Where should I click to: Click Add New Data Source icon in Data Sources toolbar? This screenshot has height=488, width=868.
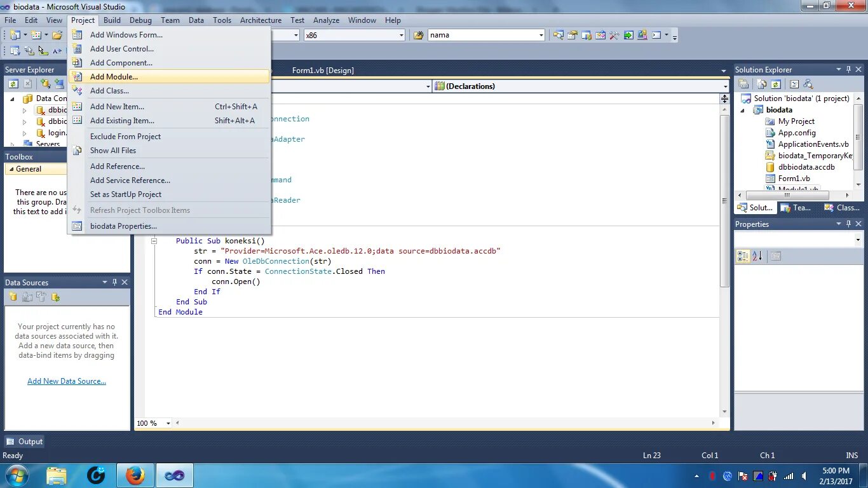coord(13,297)
